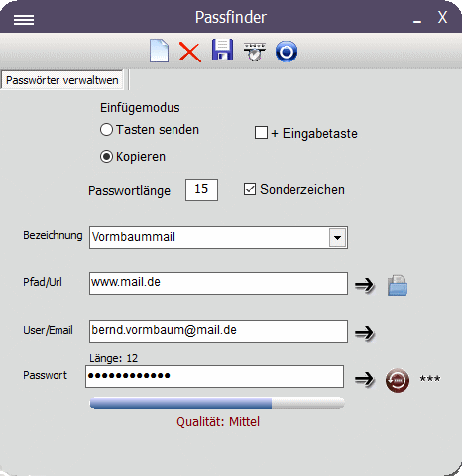Send Pfad/Url using its arrow icon
The image size is (462, 476).
click(x=364, y=285)
